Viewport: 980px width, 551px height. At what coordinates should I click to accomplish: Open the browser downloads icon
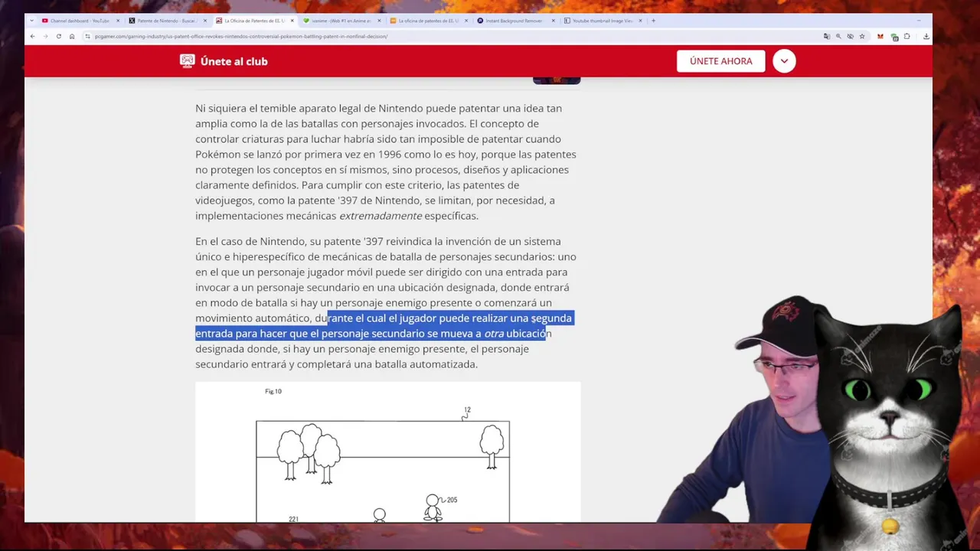point(926,36)
